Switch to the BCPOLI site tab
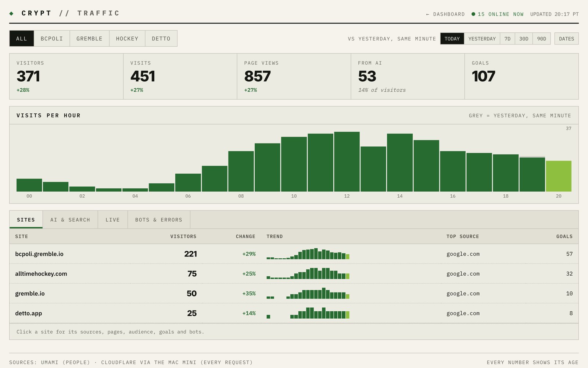Image resolution: width=588 pixels, height=368 pixels. [52, 39]
